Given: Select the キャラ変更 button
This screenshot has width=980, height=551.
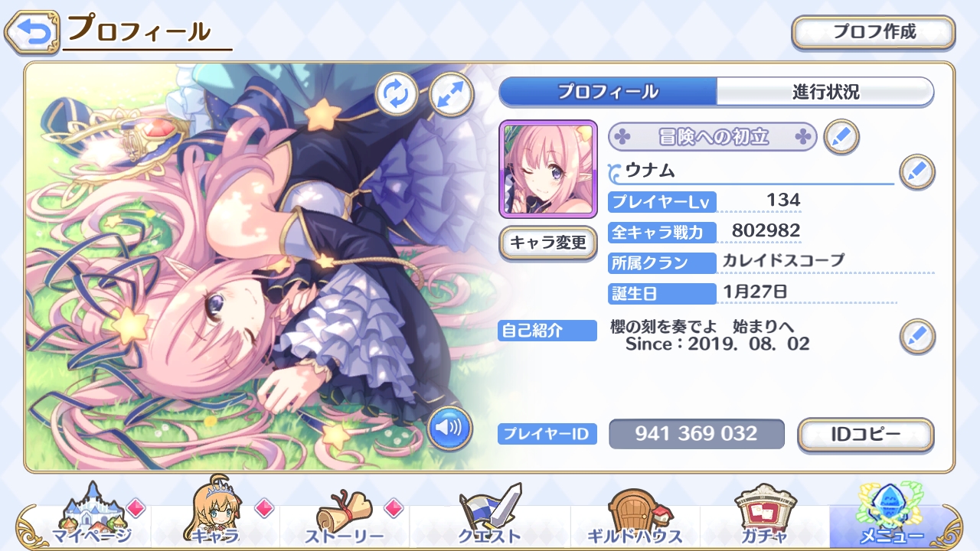Looking at the screenshot, I should pos(548,243).
